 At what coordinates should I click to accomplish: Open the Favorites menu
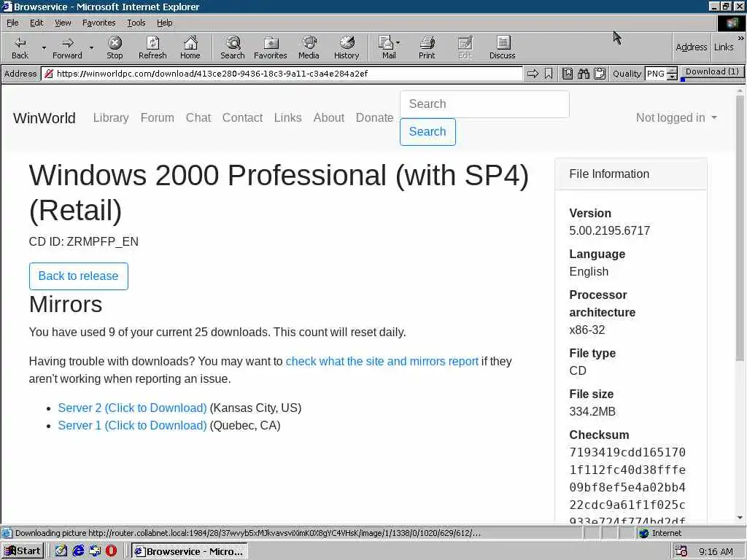point(98,23)
